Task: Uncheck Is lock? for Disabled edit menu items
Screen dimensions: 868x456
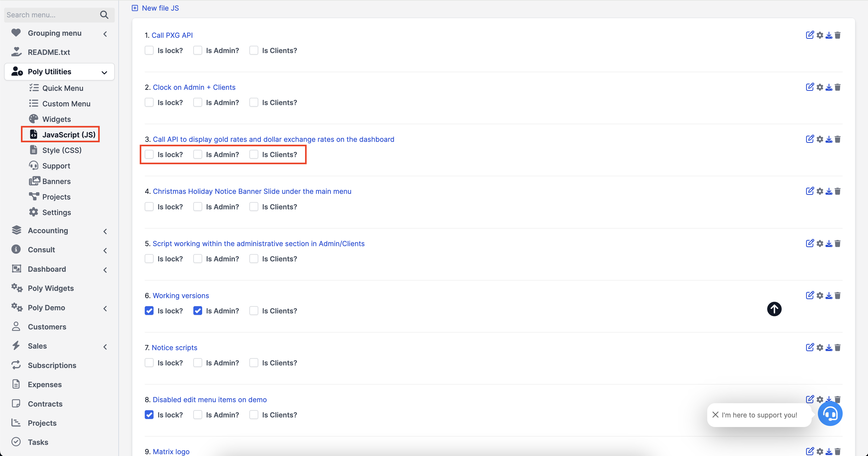Action: 149,415
